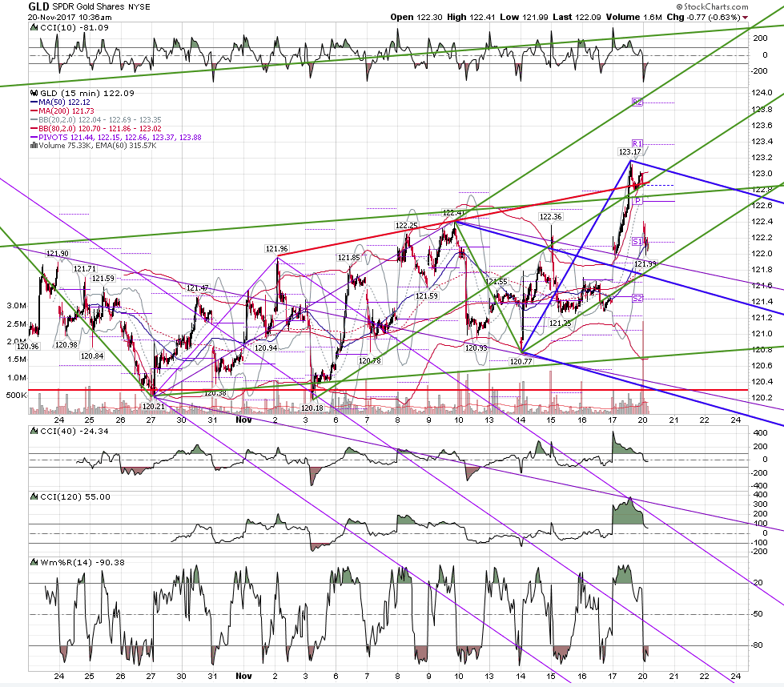Screen dimensions: 784x687
Task: Click the Wm%R(14) -90.38 indicator label
Action: point(82,563)
